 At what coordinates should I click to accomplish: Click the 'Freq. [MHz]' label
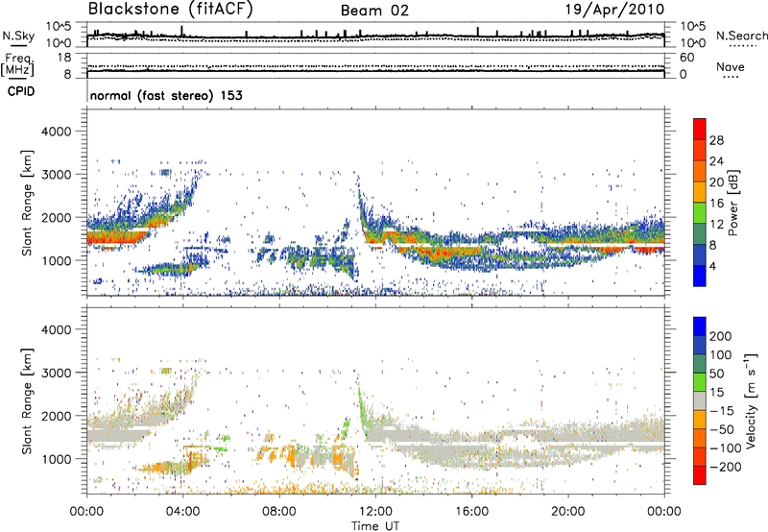click(x=17, y=65)
